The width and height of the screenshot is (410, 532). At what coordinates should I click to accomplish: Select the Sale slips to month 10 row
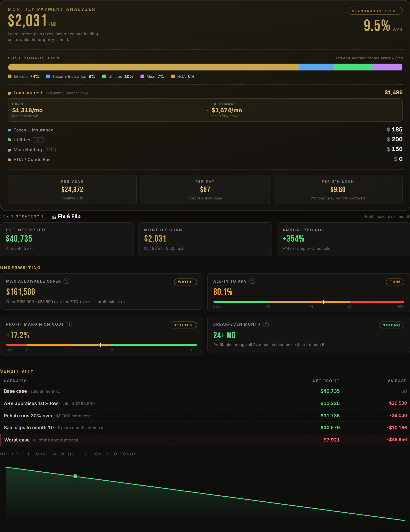pyautogui.click(x=205, y=428)
